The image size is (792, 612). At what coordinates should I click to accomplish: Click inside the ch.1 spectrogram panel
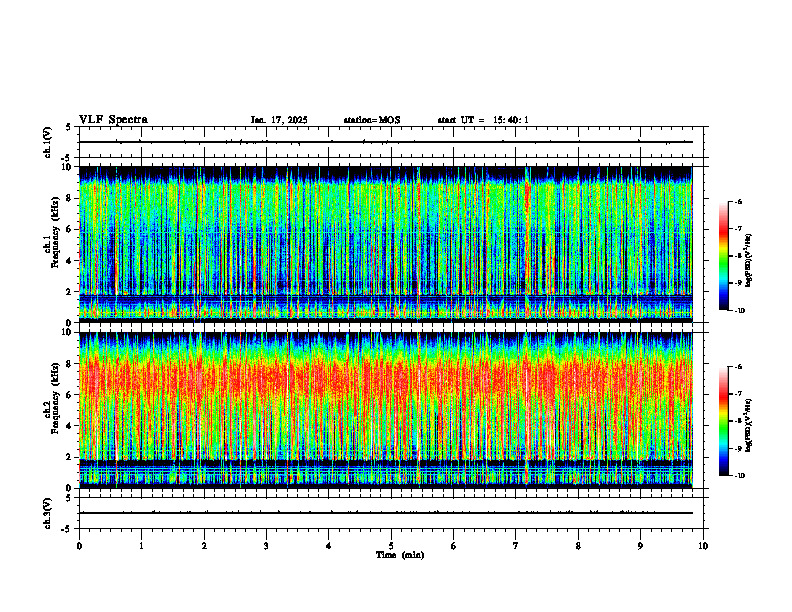click(385, 244)
